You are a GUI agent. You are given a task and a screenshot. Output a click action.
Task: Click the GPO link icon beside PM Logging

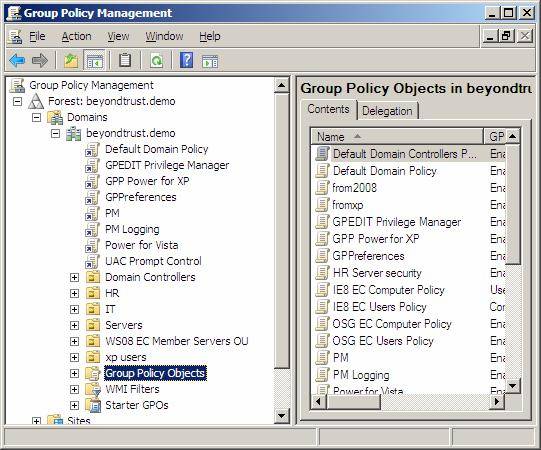tap(92, 229)
